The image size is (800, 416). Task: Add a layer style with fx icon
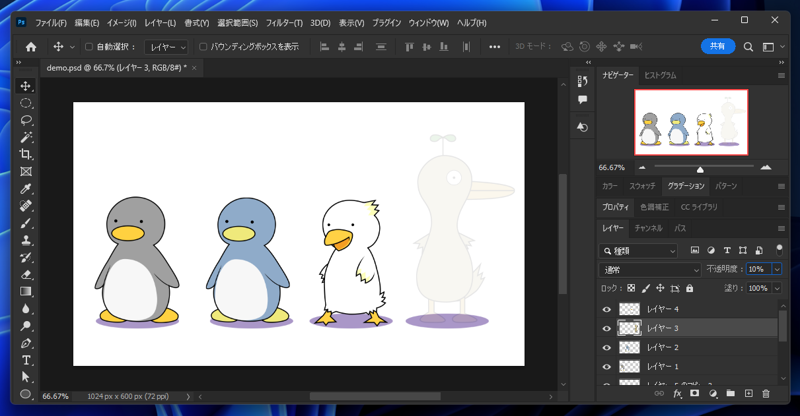pyautogui.click(x=677, y=394)
